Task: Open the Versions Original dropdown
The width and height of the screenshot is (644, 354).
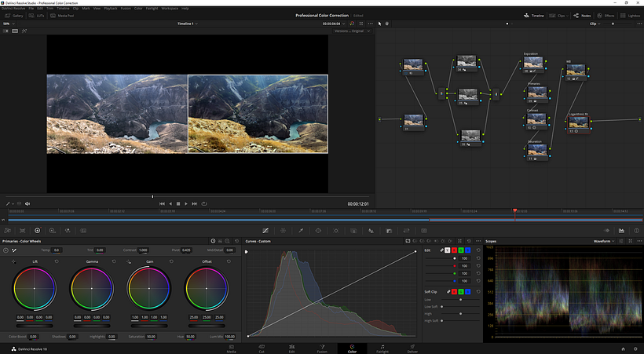Action: (352, 31)
